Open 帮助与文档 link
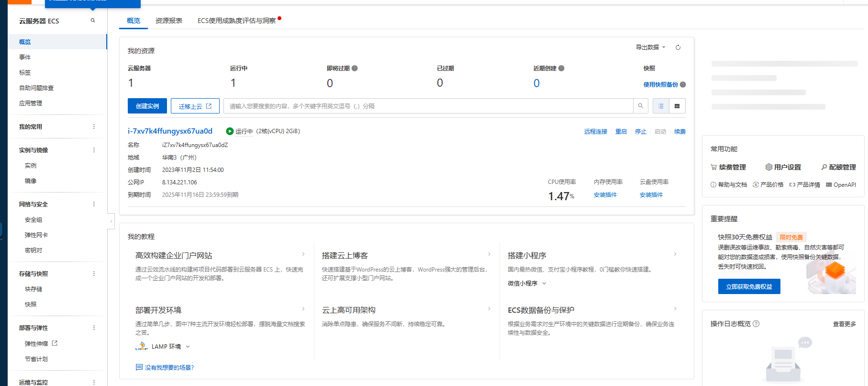 point(729,185)
